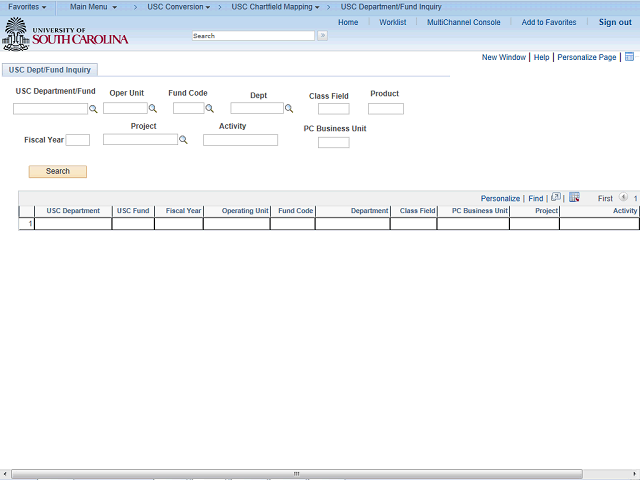The height and width of the screenshot is (480, 640).
Task: Download grid to spreadsheet icon
Action: click(574, 198)
